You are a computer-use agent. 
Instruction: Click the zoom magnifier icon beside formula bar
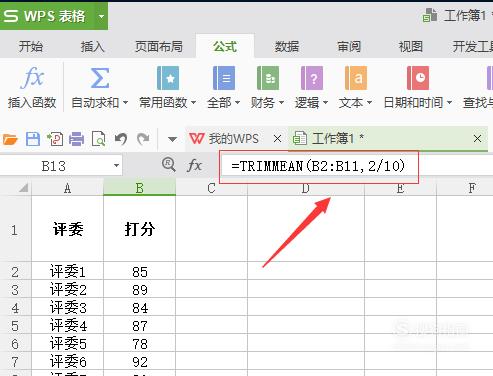pos(169,165)
